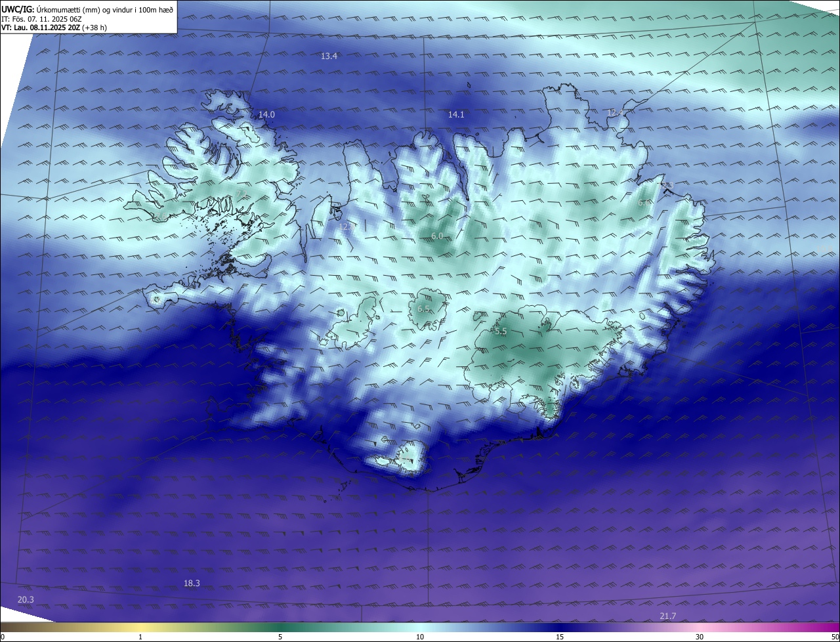
Task: Select the 'IT: Fös. 07. 11. 2025 06Z' line
Action: point(41,19)
